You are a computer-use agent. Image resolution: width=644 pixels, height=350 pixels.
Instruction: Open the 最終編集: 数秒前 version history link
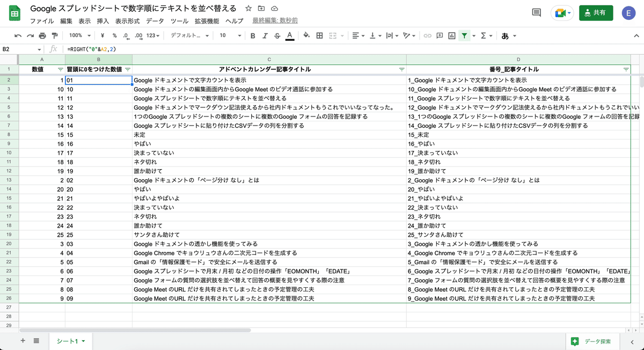(x=275, y=21)
